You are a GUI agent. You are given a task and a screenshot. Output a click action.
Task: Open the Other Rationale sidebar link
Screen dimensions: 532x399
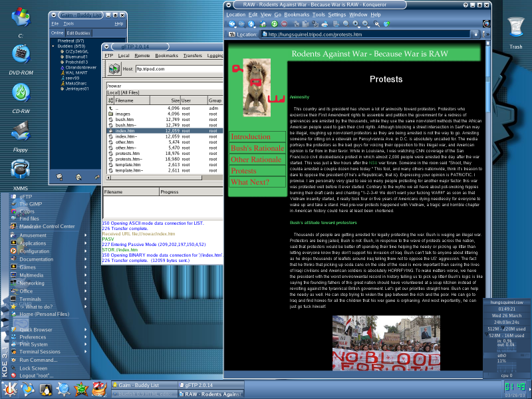257,160
